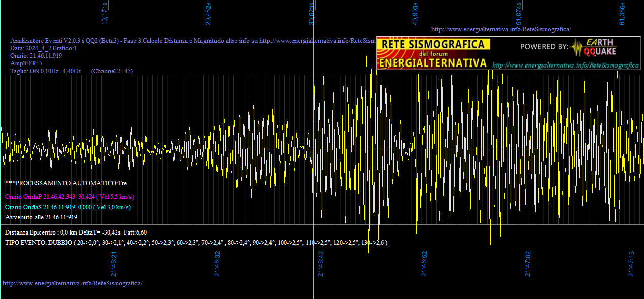The image size is (644, 299).
Task: Click the 40,903s top axis label
Action: (415, 13)
